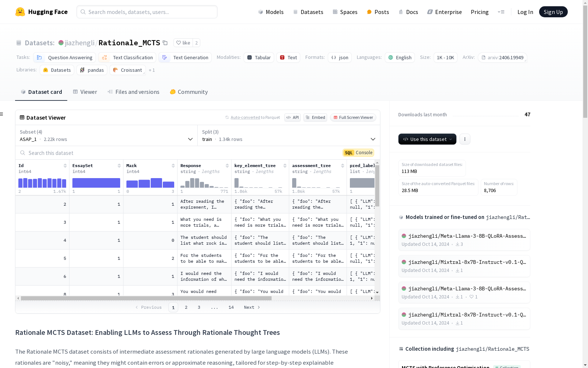Click the table horizontal scrollbar thumb
Screen dimensions: 588x368
tap(146, 298)
